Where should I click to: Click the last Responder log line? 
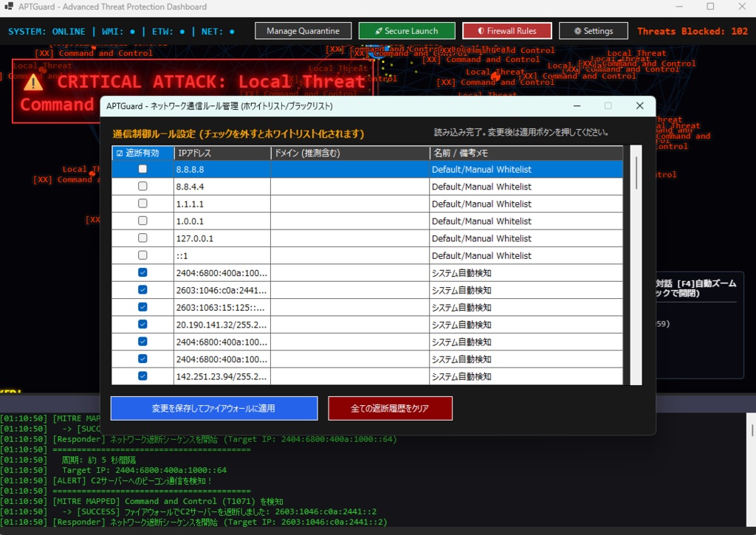pos(194,522)
